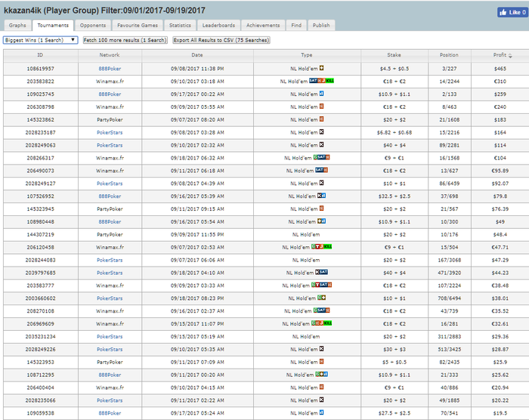Click the Position column header
529x420 pixels.
(x=449, y=55)
